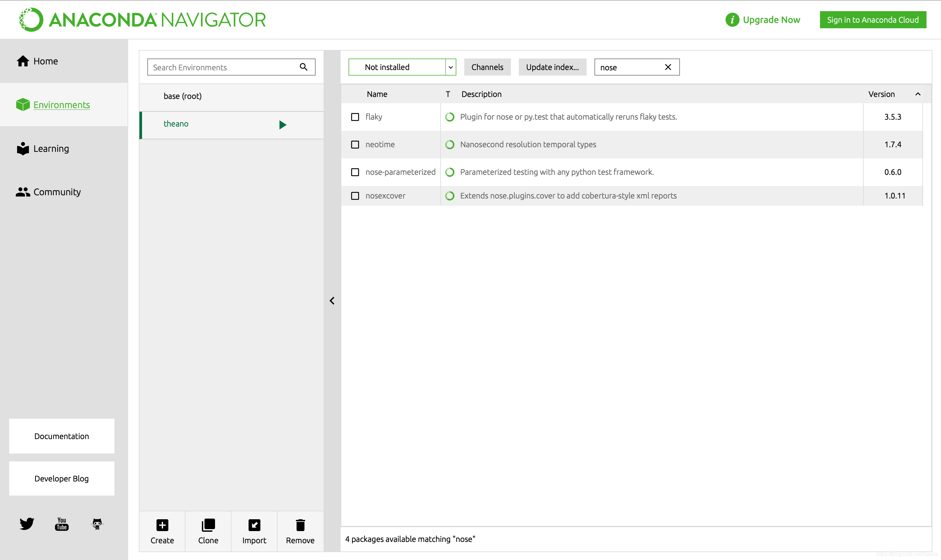The width and height of the screenshot is (941, 560).
Task: Click the Home house icon
Action: [x=23, y=61]
